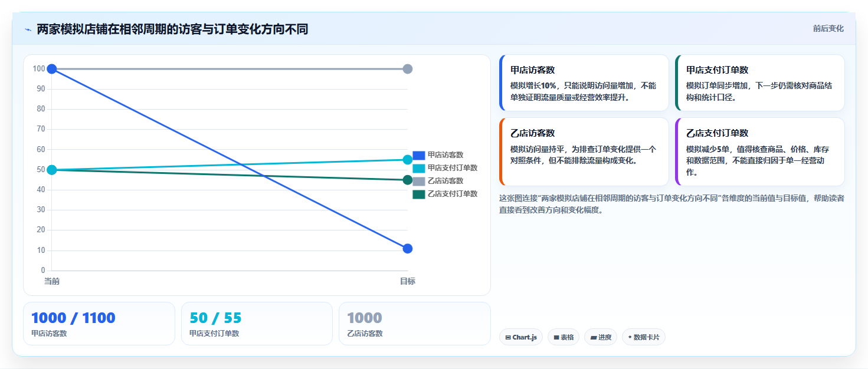Click the icon inside Chart.js chip
Screen dimensions: 868x369
[508, 338]
